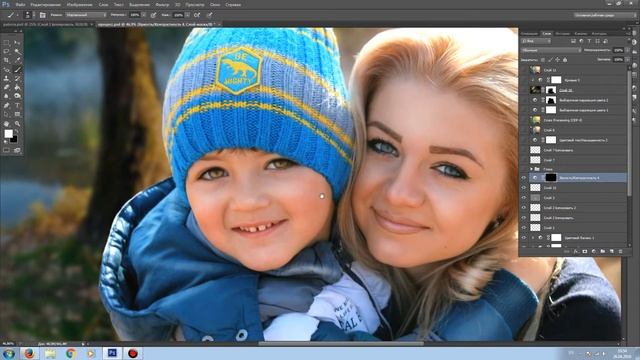This screenshot has width=640, height=360.
Task: Select the Healing Brush tool
Action: pos(6,69)
